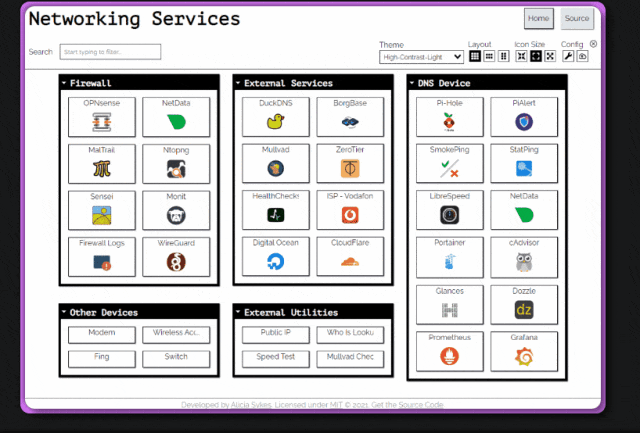Click the Source button
Image resolution: width=640 pixels, height=433 pixels.
click(x=577, y=18)
